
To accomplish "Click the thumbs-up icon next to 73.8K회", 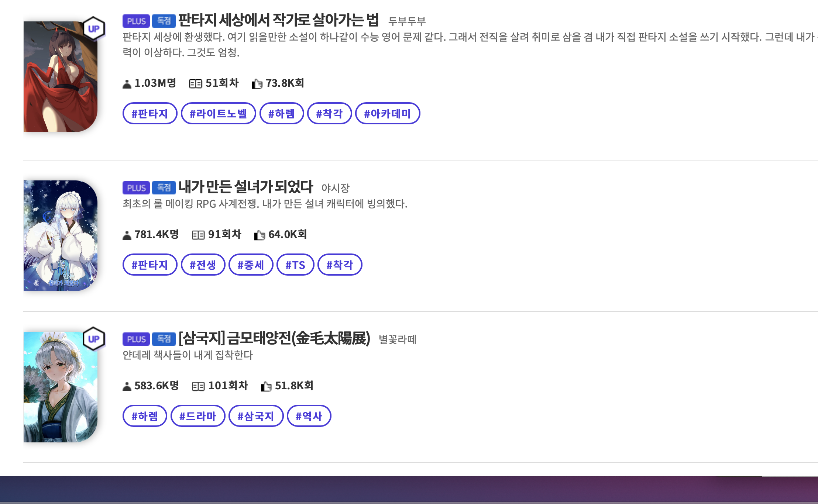I will [257, 84].
